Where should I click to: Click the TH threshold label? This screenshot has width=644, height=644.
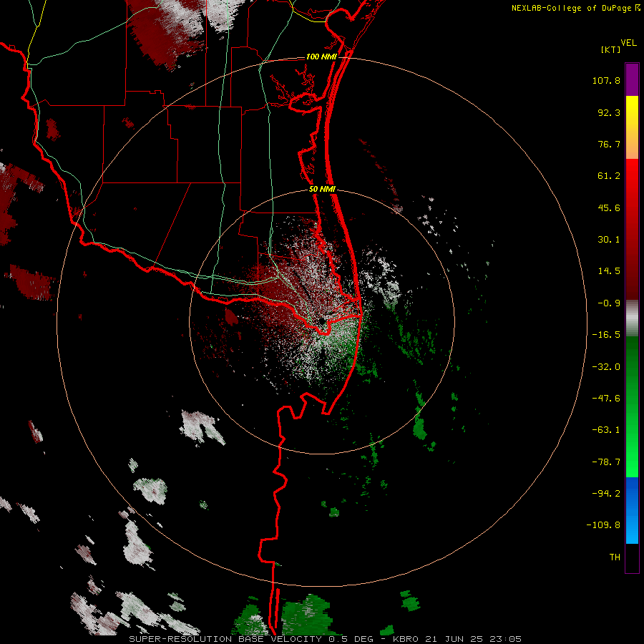615,557
